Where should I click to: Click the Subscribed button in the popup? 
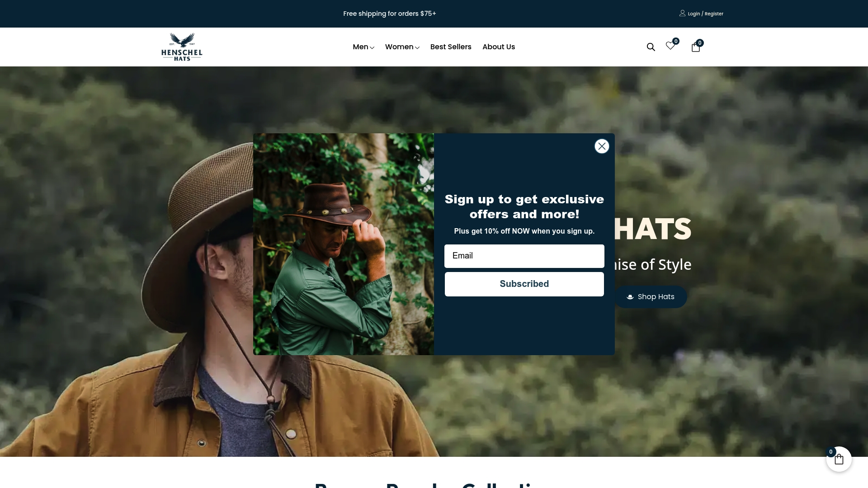click(524, 284)
